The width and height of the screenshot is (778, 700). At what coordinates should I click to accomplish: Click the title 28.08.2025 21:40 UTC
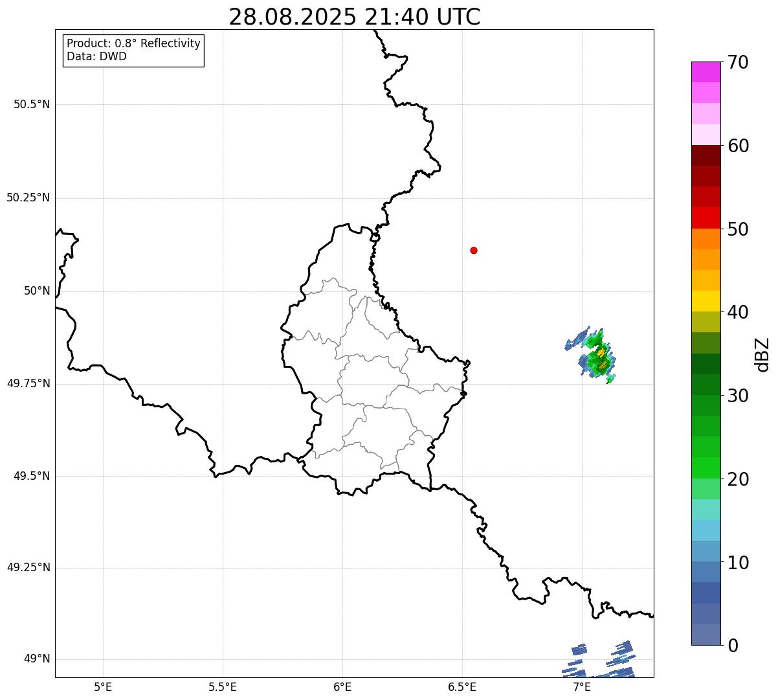pos(355,17)
